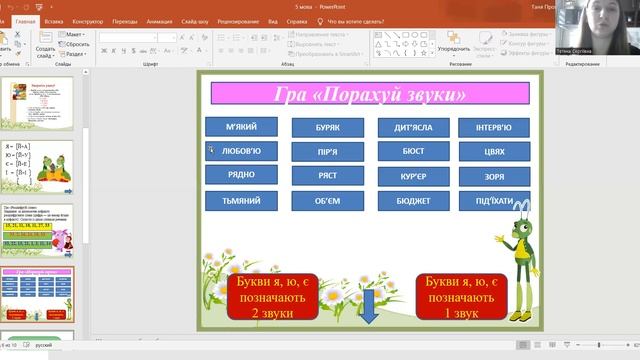Open the Рецензирование ribbon tab
The image size is (640, 360).
click(238, 22)
